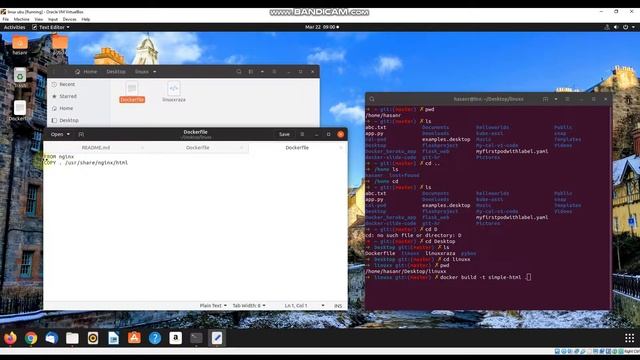Show applications grid
The height and width of the screenshot is (360, 640).
point(629,338)
